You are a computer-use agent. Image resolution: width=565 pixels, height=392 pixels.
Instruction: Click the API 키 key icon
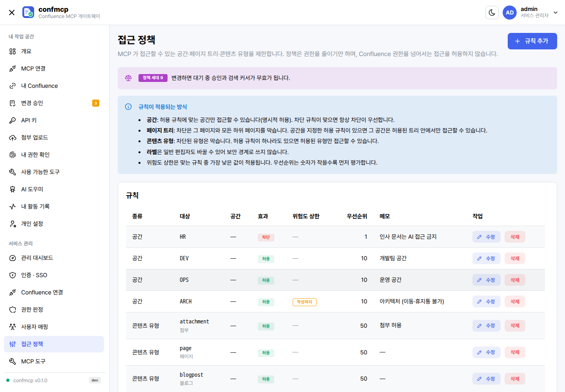pyautogui.click(x=13, y=120)
